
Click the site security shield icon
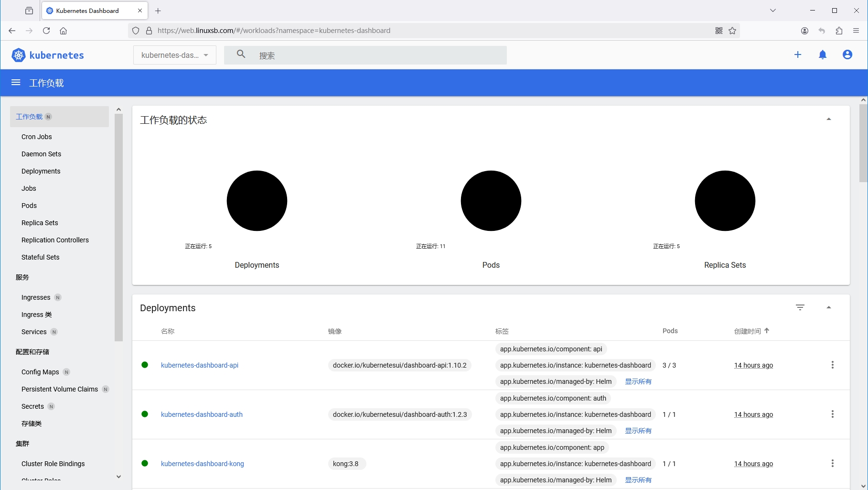(x=136, y=31)
